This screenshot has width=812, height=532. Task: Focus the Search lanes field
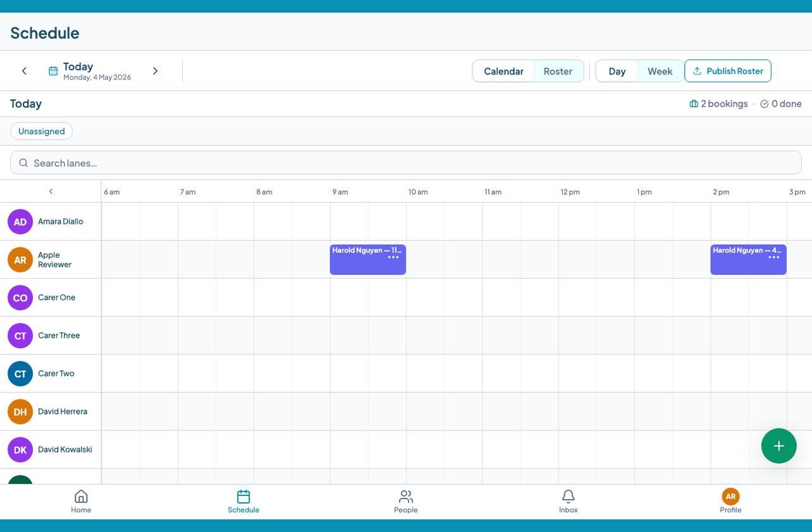tap(406, 163)
